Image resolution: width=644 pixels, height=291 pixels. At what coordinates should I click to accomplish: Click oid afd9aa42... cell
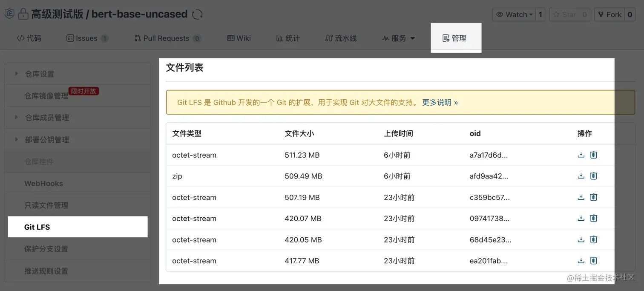click(489, 176)
